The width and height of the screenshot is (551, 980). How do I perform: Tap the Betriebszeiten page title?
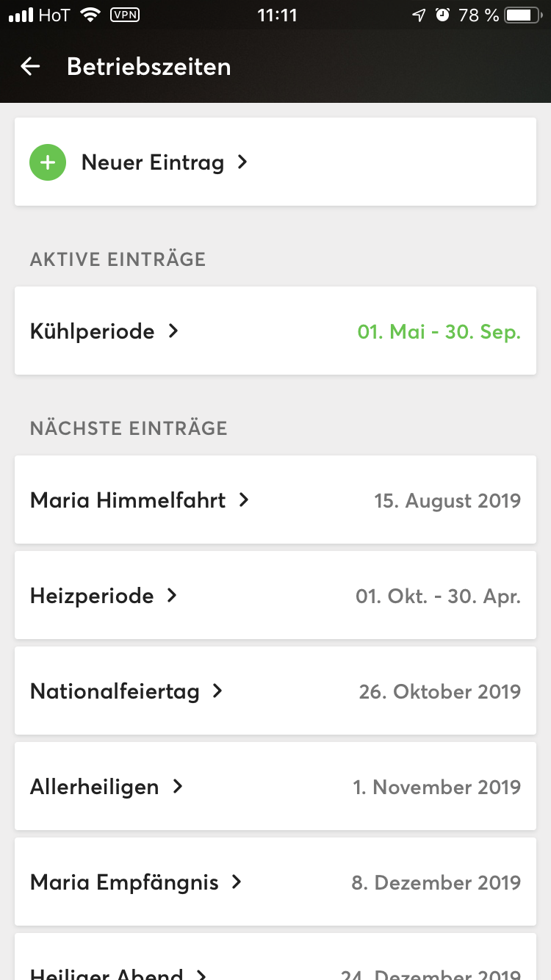coord(149,67)
